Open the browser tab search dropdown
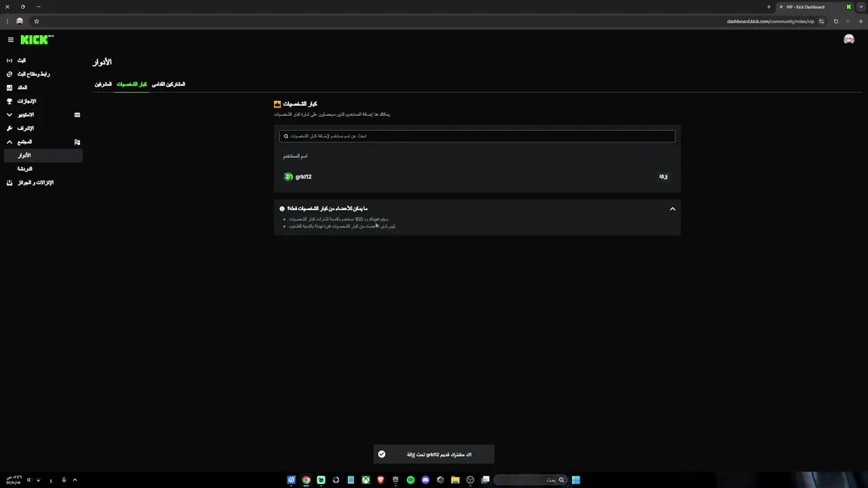The image size is (868, 488). 861,7
